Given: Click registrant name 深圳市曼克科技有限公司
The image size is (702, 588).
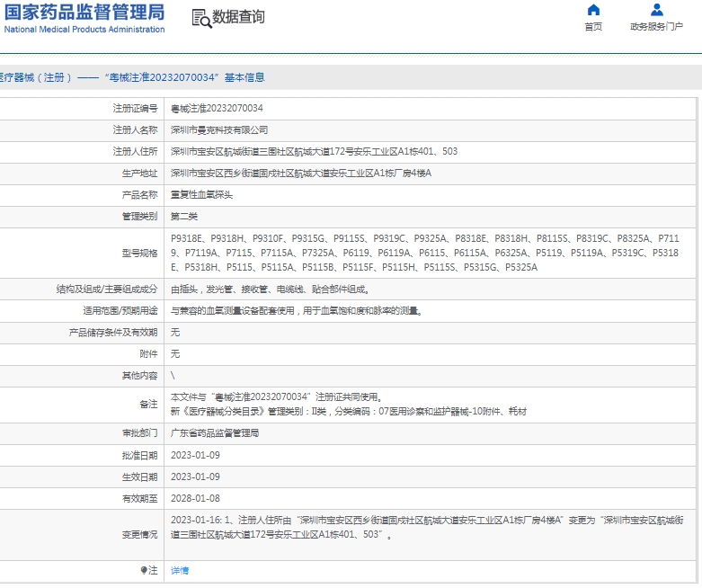Looking at the screenshot, I should [219, 129].
